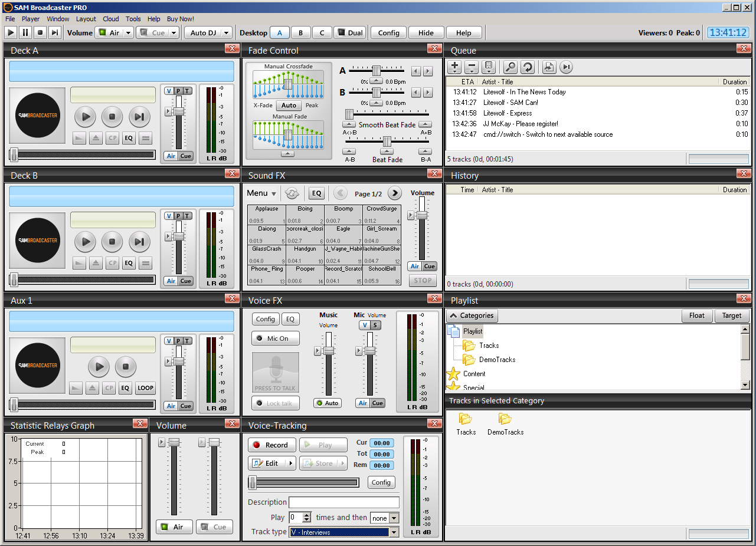Image resolution: width=756 pixels, height=546 pixels.
Task: Open the Player menu
Action: pyautogui.click(x=31, y=19)
